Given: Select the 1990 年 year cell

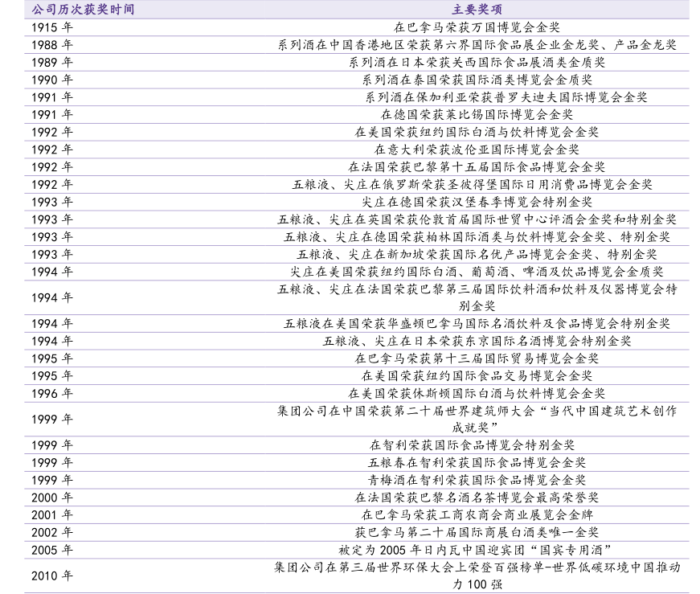Looking at the screenshot, I should pyautogui.click(x=52, y=80).
